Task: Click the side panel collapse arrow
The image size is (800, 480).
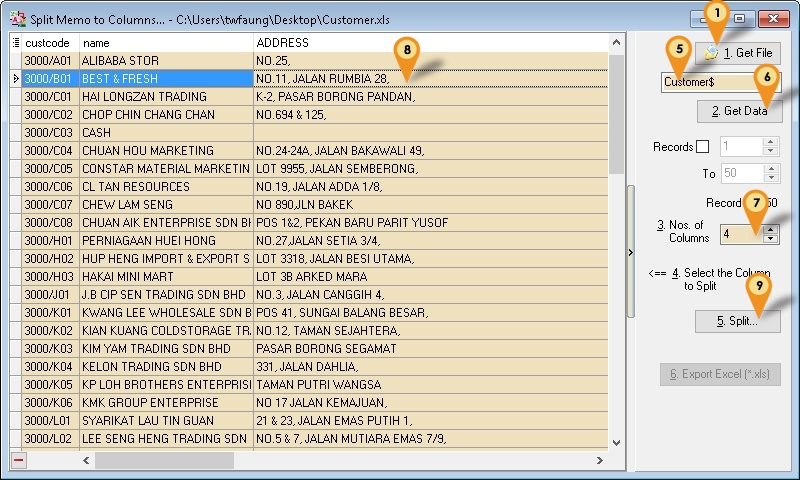Action: point(631,252)
